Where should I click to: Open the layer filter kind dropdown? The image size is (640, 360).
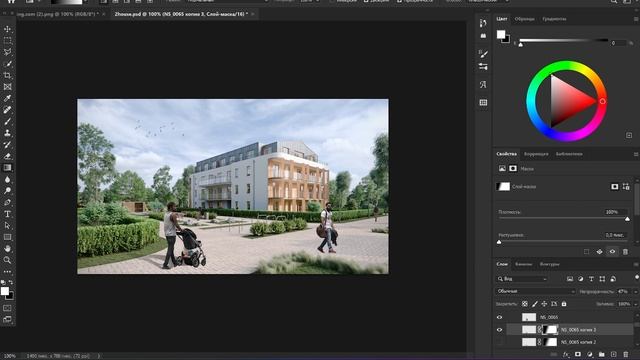522,279
